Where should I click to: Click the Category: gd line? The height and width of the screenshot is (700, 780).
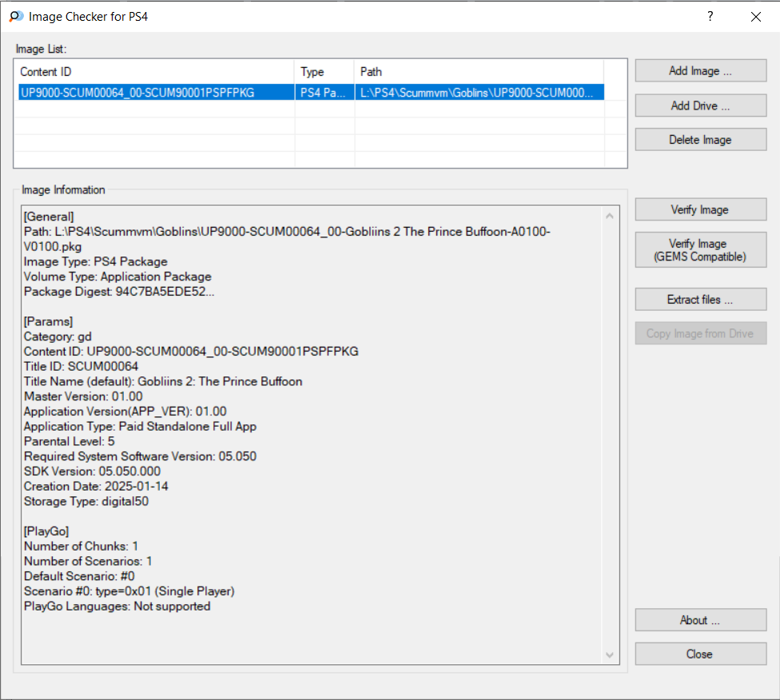pos(58,336)
